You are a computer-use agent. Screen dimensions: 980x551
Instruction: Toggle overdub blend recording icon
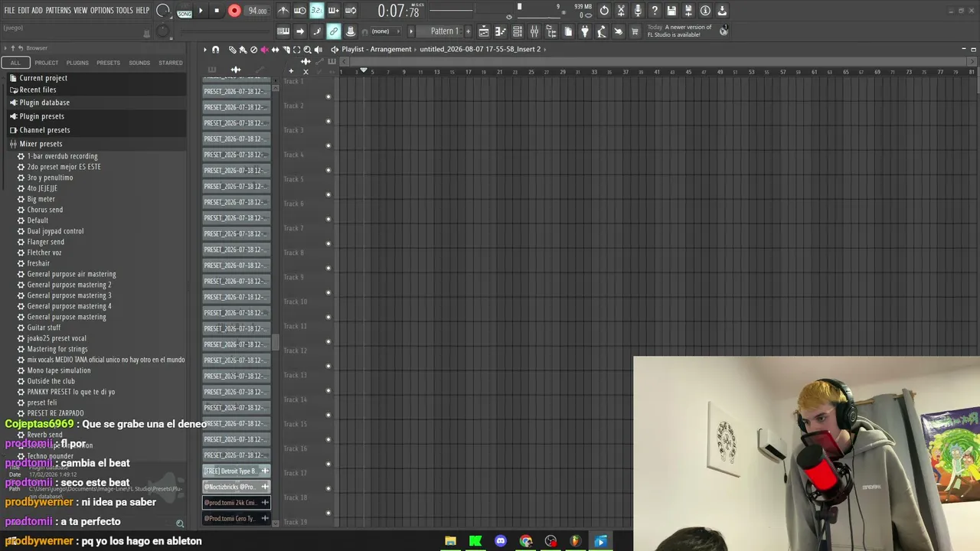(333, 11)
